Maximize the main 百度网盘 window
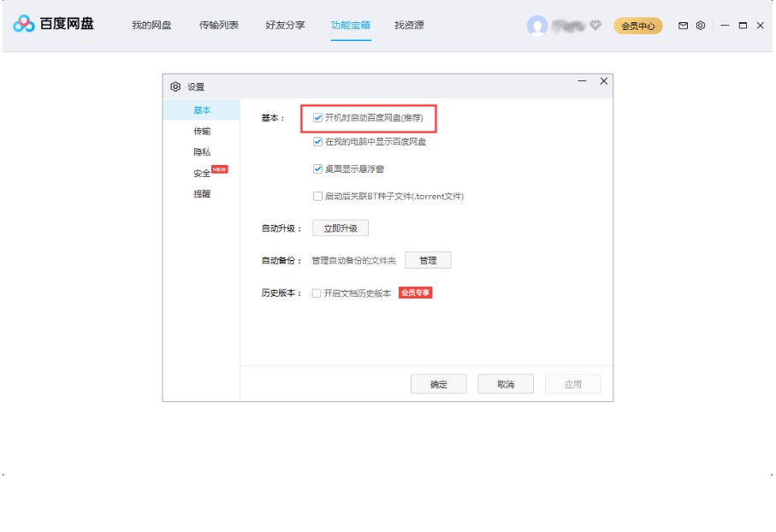The width and height of the screenshot is (776, 532). 743,26
